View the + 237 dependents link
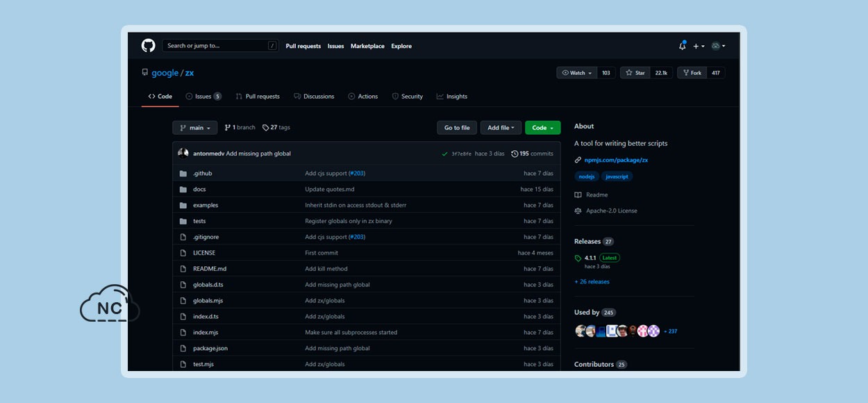Image resolution: width=868 pixels, height=403 pixels. [670, 331]
